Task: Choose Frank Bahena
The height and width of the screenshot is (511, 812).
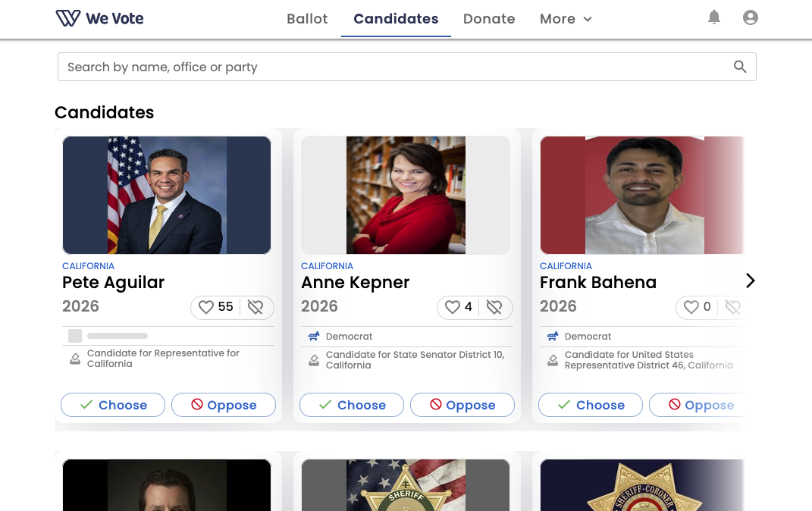Action: [591, 405]
